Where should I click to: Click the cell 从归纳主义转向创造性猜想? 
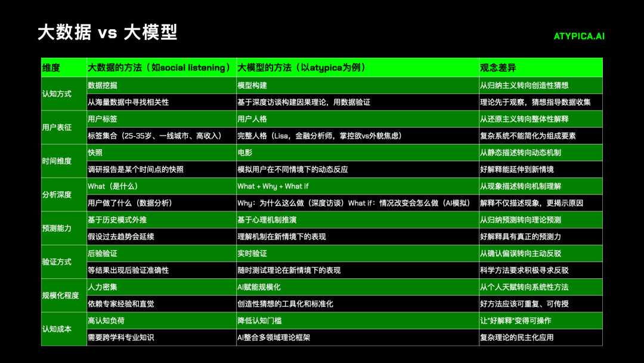(x=540, y=85)
